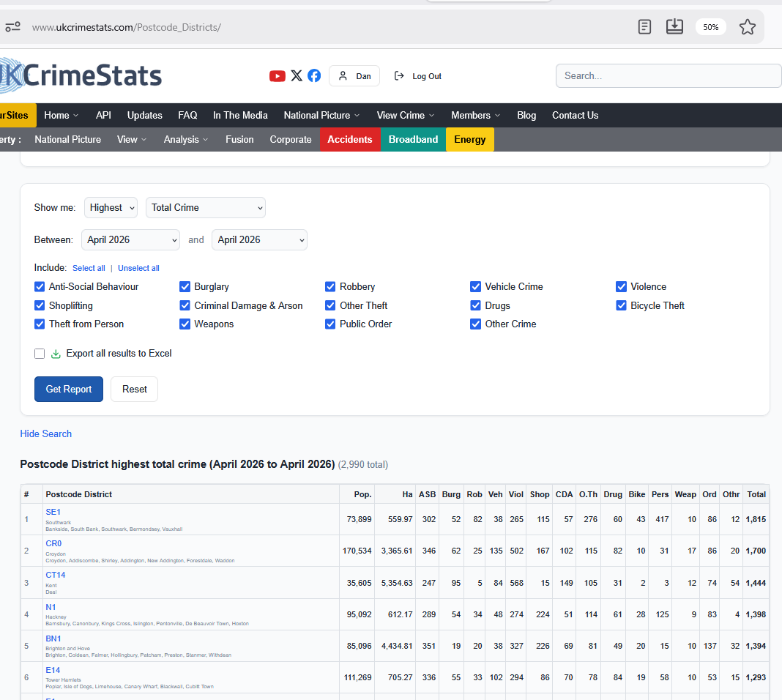Open In The Media page
Screen dimensions: 782x700
click(240, 115)
